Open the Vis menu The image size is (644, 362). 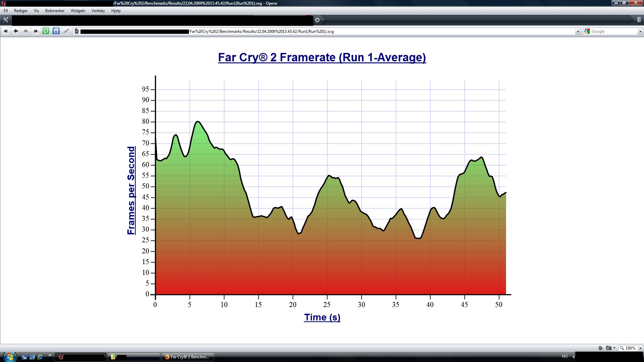36,11
